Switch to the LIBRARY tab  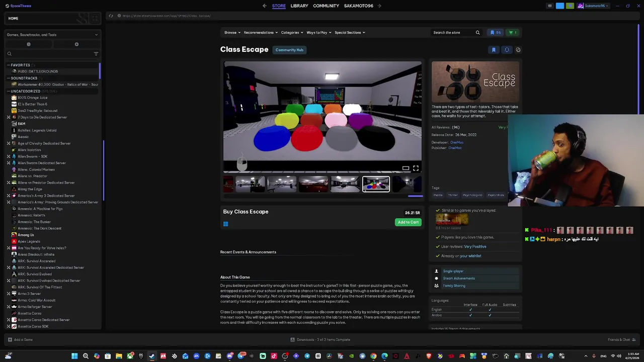[299, 6]
